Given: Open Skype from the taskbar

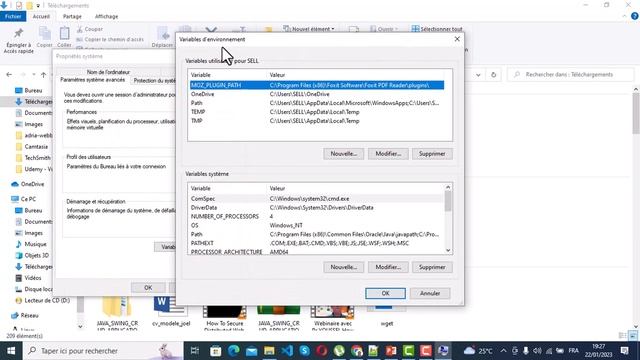Looking at the screenshot, I should coord(304,351).
